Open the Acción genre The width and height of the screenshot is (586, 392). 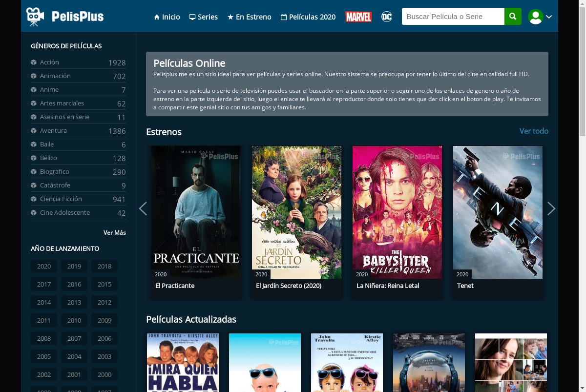tap(78, 62)
